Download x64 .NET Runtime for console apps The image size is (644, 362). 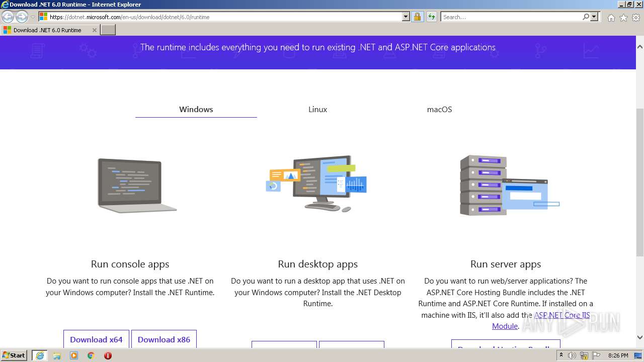(x=96, y=339)
